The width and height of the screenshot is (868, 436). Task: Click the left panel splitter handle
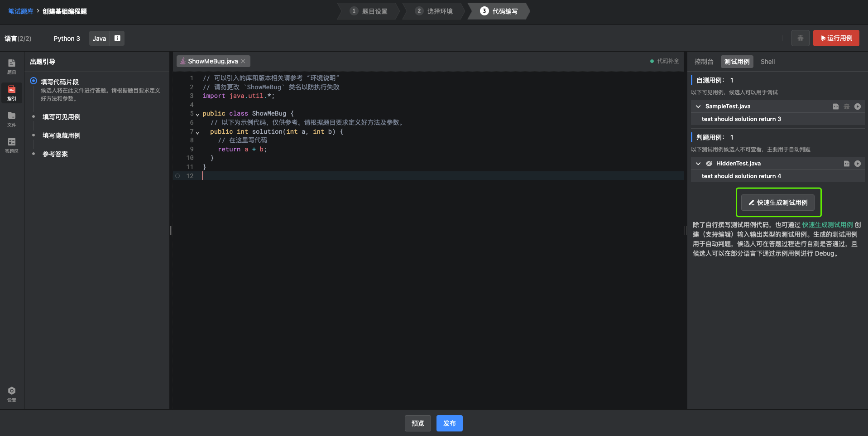tap(171, 230)
